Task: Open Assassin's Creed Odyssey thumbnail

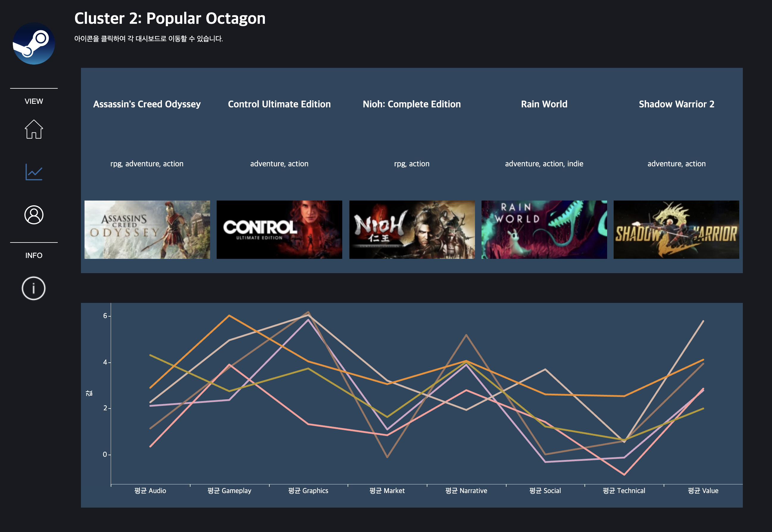Action: pyautogui.click(x=147, y=229)
